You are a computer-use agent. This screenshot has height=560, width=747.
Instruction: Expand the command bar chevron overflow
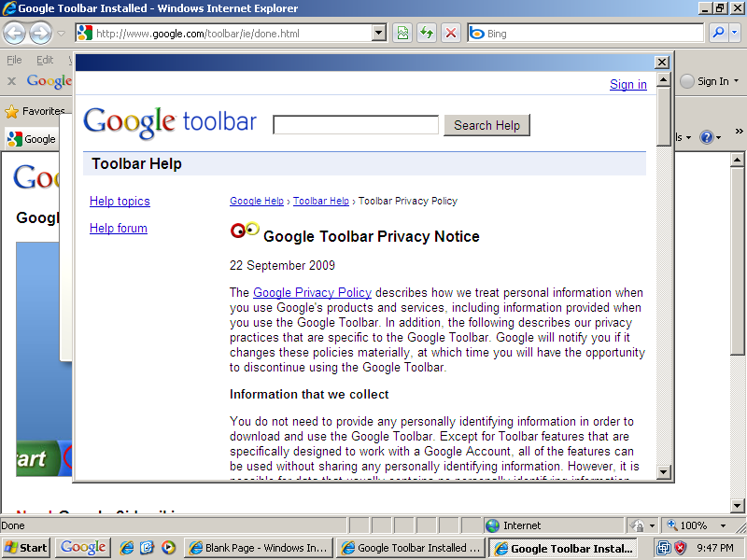[x=739, y=131]
